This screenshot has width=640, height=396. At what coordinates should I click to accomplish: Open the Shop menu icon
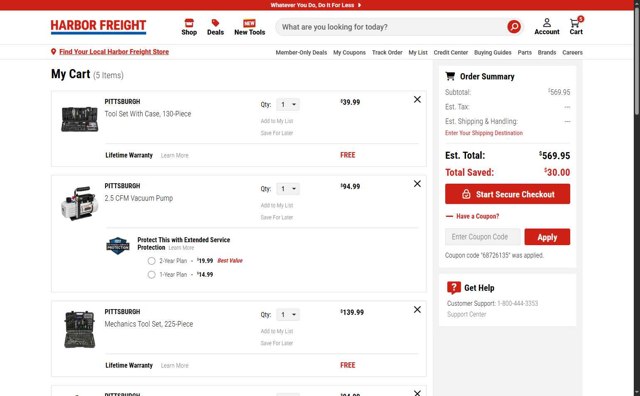(189, 23)
